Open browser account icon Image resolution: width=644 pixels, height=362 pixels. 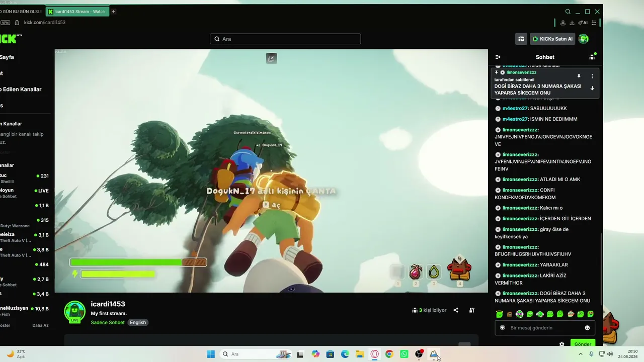[563, 23]
